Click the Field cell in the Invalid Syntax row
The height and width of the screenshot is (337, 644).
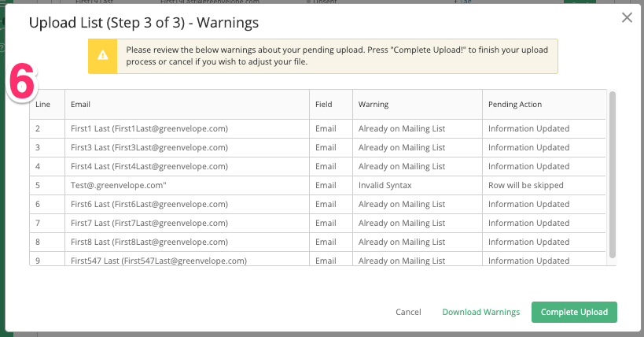[x=331, y=186]
